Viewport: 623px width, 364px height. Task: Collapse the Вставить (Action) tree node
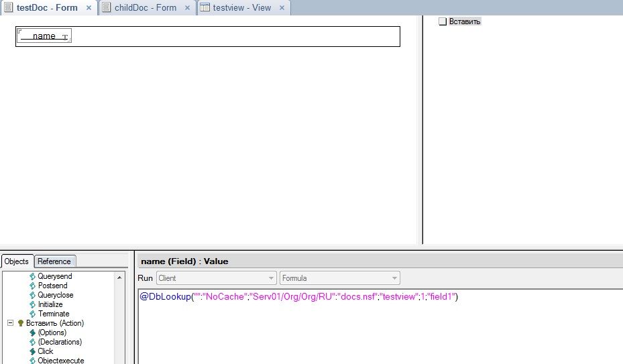pos(10,323)
